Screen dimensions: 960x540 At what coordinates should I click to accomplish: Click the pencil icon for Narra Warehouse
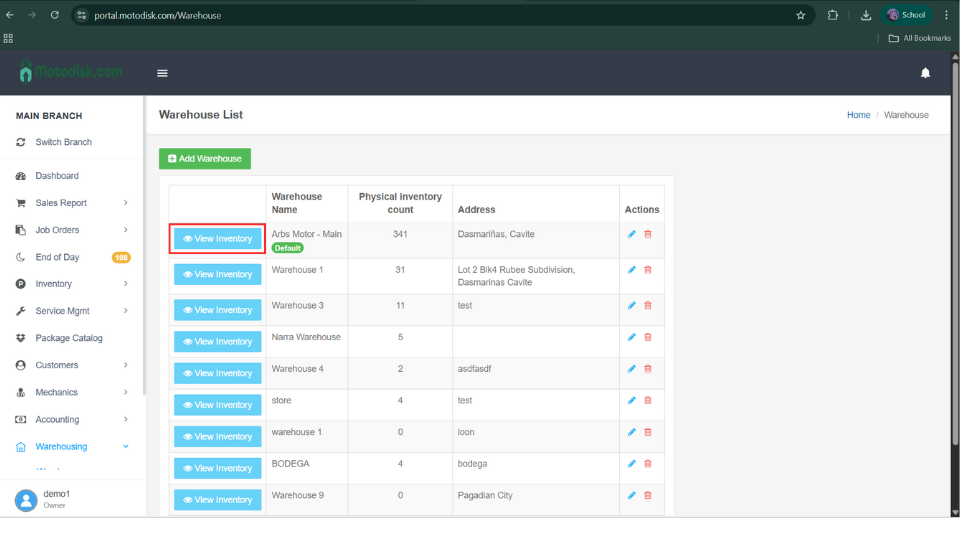[632, 337]
